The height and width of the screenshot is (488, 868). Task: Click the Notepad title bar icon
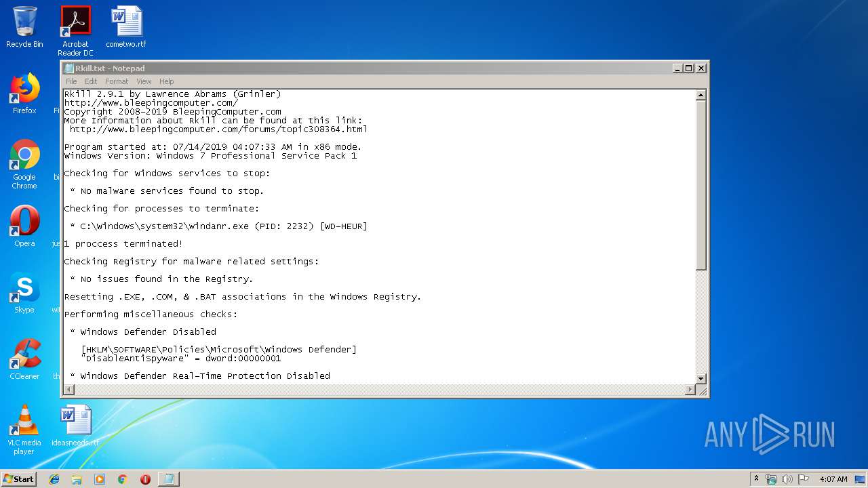(x=68, y=68)
